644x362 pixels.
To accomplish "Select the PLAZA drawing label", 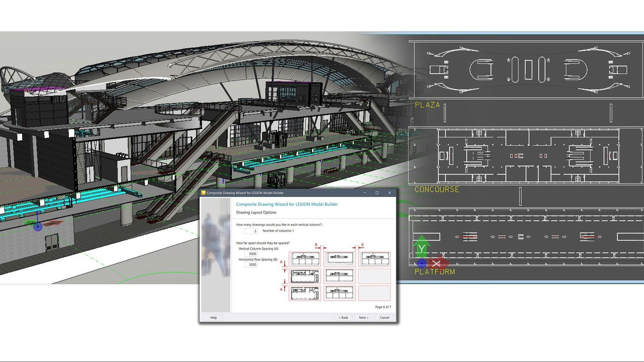I will coord(427,105).
